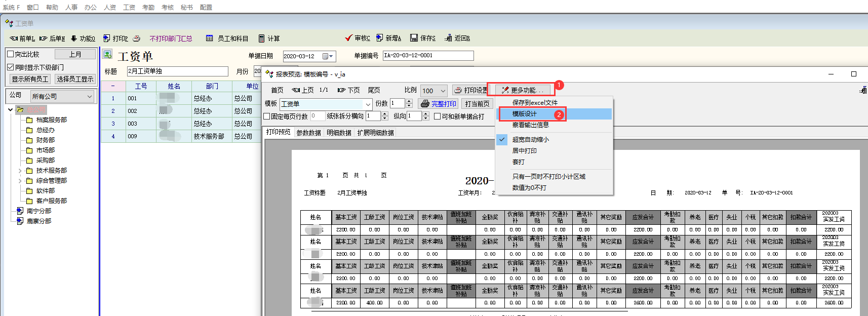Increase the 份数 copies spinner

409,101
